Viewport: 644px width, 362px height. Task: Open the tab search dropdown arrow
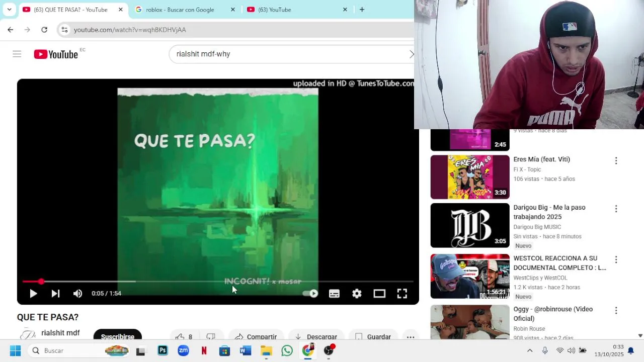(9, 10)
